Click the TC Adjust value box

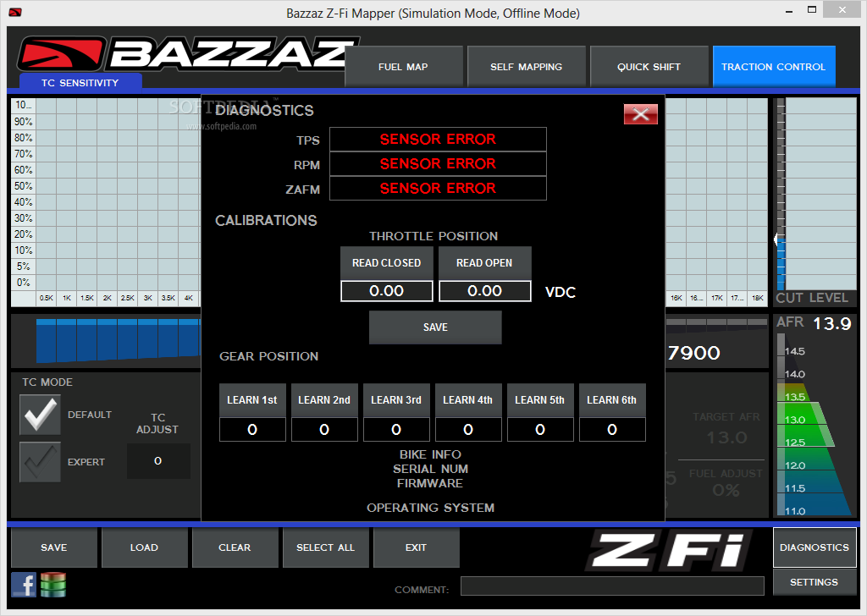[158, 461]
